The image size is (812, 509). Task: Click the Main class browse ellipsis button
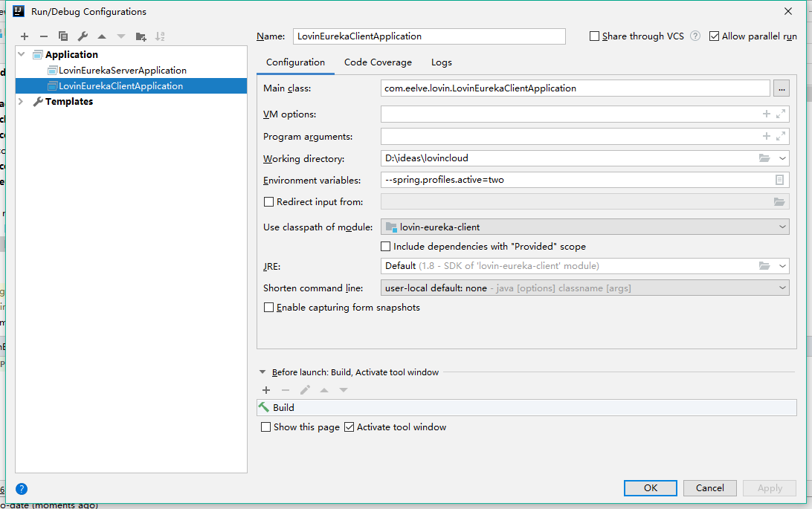click(x=781, y=88)
